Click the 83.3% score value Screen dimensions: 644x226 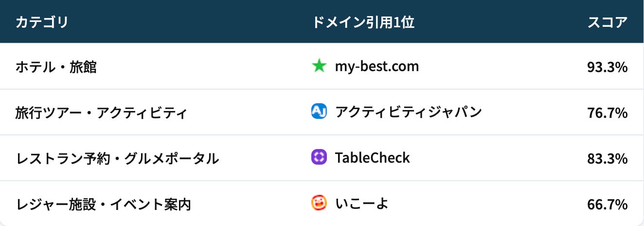pos(607,159)
